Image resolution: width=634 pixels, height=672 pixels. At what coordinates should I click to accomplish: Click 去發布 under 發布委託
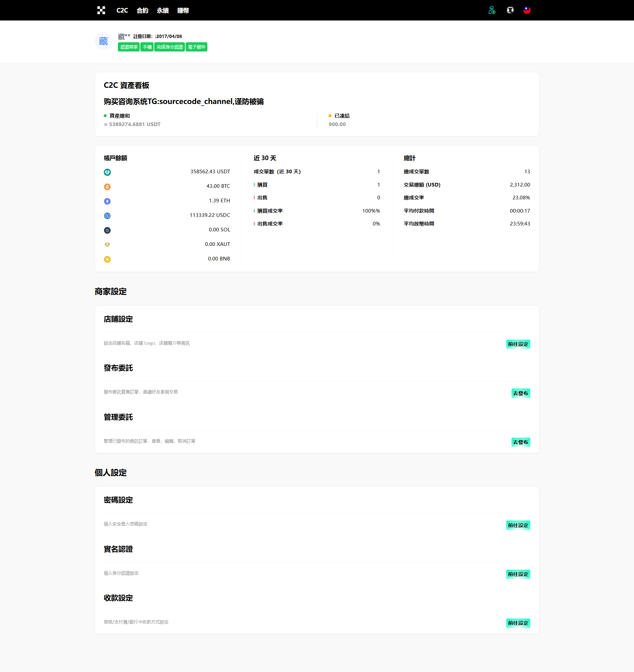[x=520, y=393]
